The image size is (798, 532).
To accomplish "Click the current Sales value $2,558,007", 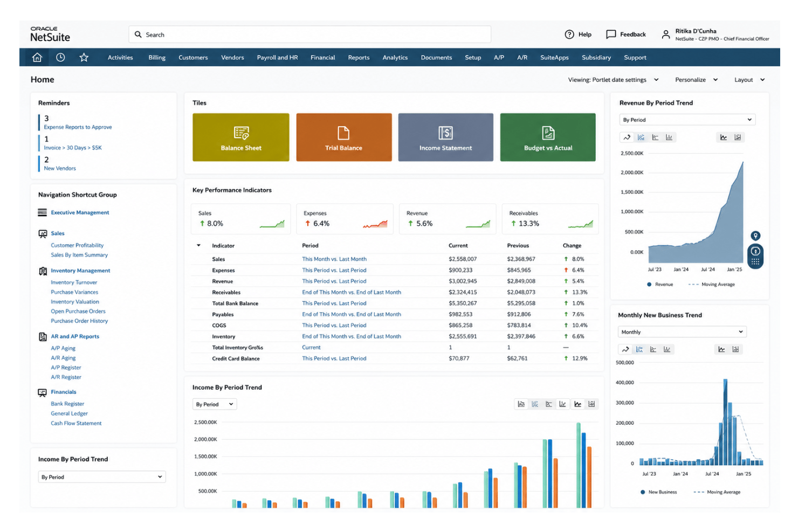I will coord(463,259).
